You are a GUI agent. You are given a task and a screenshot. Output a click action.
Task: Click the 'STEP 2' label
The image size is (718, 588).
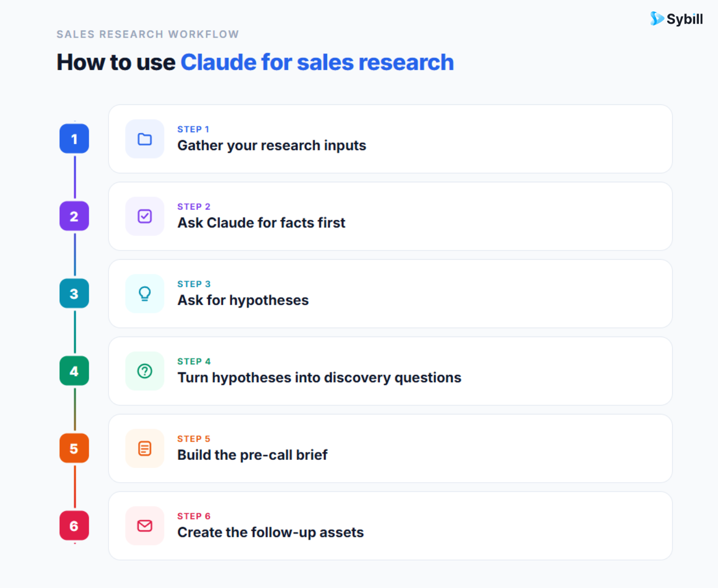click(194, 207)
